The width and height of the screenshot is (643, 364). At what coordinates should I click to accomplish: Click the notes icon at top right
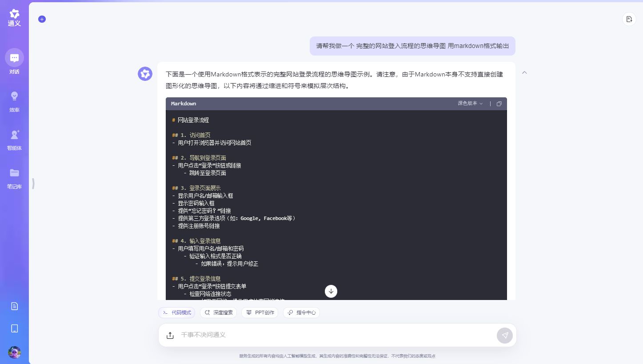pos(629,19)
